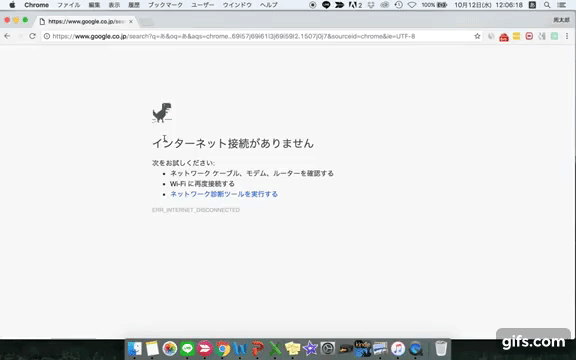Open the ヘルプ menu
The image size is (576, 360).
point(269,5)
